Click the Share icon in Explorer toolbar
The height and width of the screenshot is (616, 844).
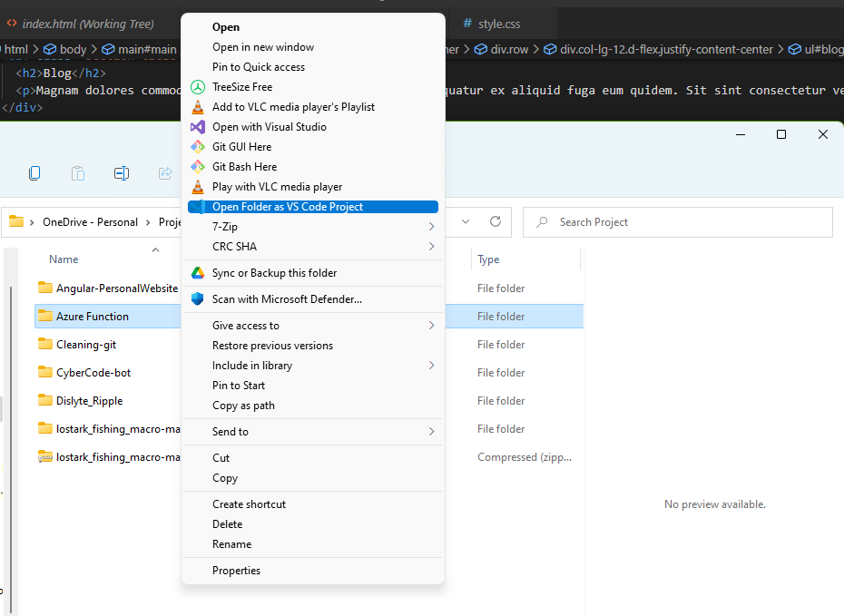(x=165, y=173)
